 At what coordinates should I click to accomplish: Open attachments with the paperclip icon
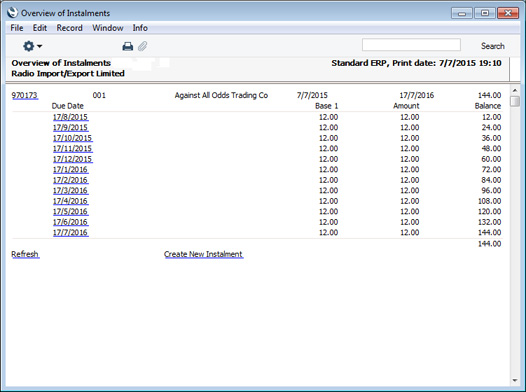point(143,46)
